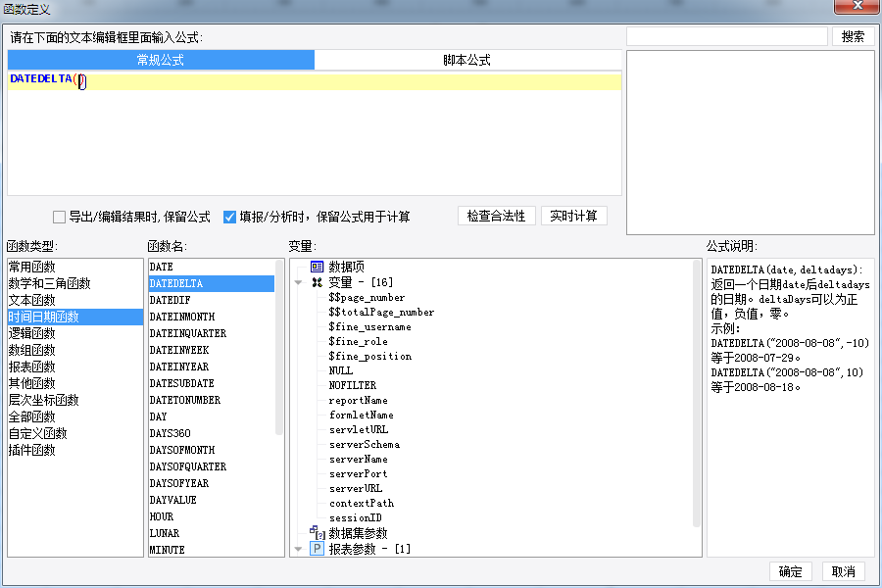Screen dimensions: 882x588
Task: Select the $fine_username variable
Action: [x=370, y=327]
